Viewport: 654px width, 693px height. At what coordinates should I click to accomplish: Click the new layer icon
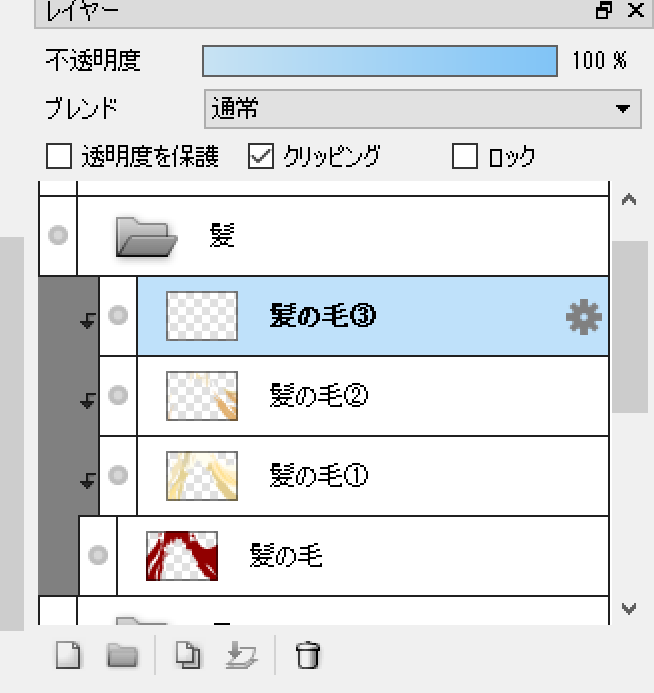(68, 656)
